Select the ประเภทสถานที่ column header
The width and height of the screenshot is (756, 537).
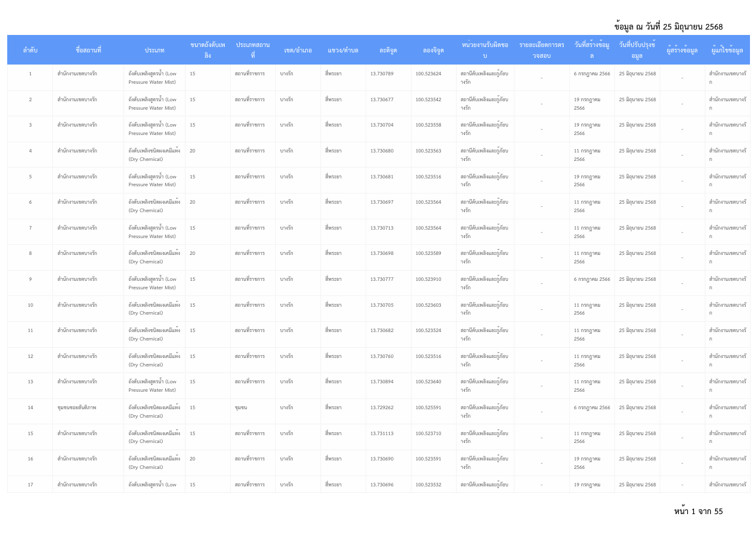pos(253,50)
